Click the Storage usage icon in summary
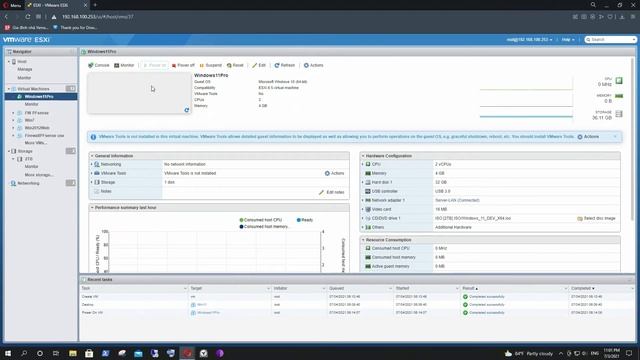640x360 pixels. (619, 114)
